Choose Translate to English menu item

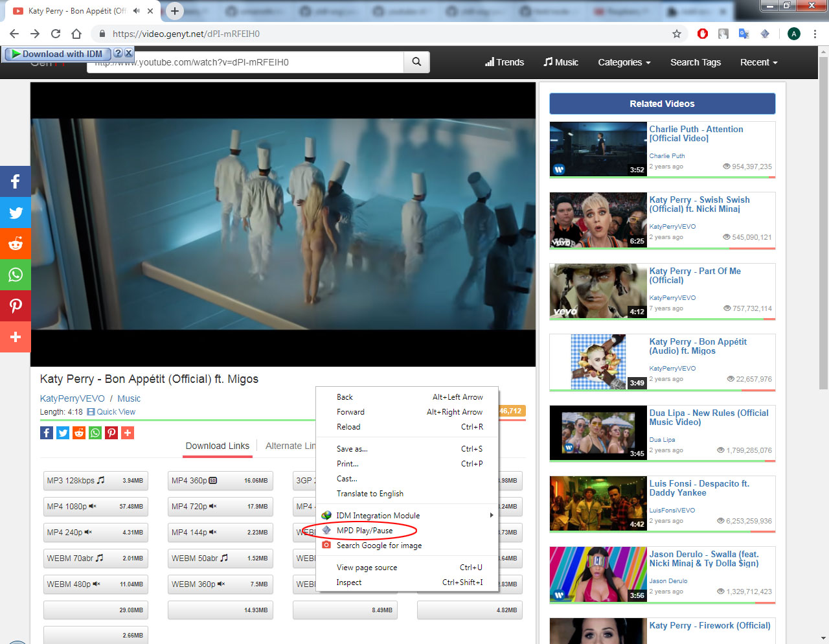coord(407,494)
